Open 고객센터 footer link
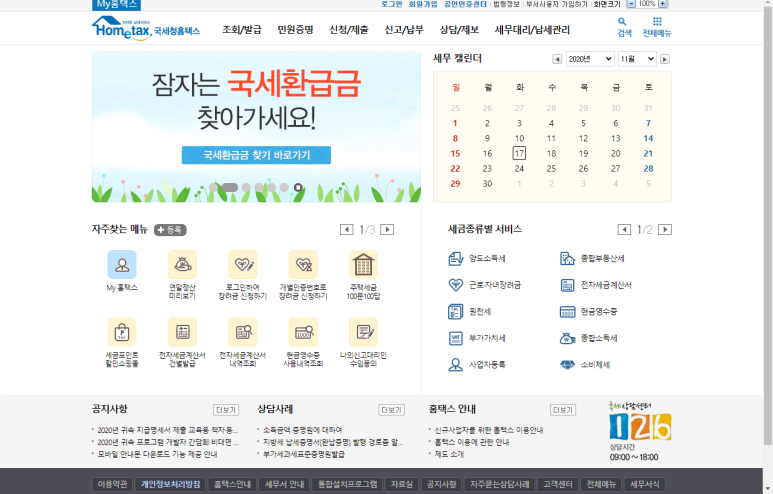773x494 pixels. pyautogui.click(x=558, y=484)
